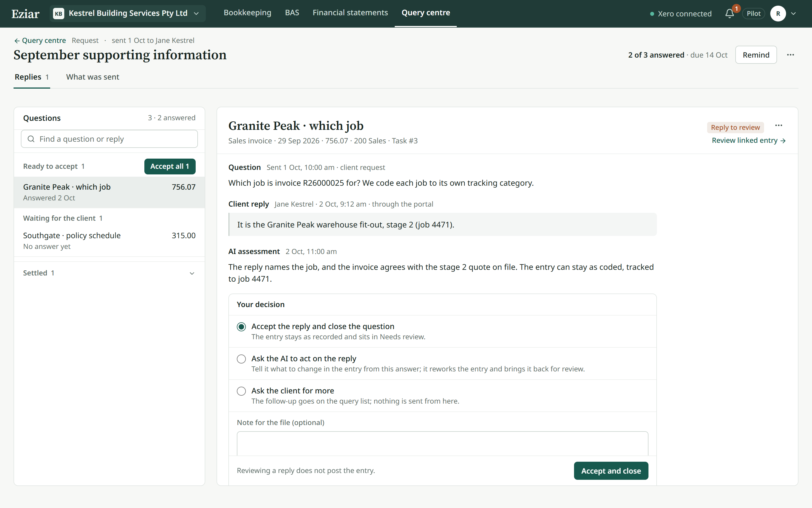Click the client reply quote about job 4471
The width and height of the screenshot is (812, 508).
coord(443,224)
